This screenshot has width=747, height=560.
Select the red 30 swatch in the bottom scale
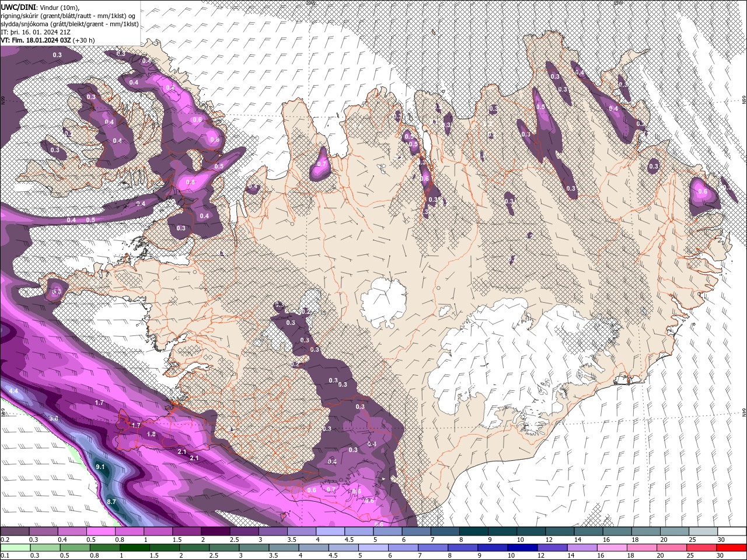[731, 548]
